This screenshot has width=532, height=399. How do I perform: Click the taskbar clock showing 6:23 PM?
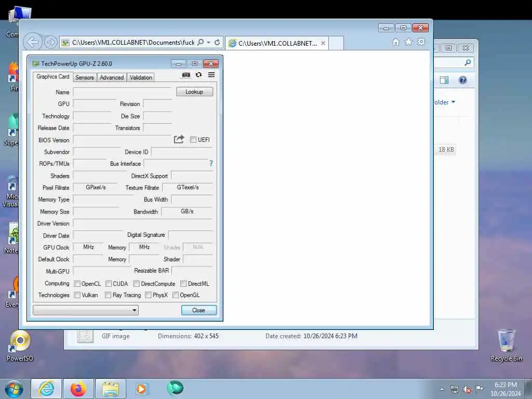(x=506, y=389)
